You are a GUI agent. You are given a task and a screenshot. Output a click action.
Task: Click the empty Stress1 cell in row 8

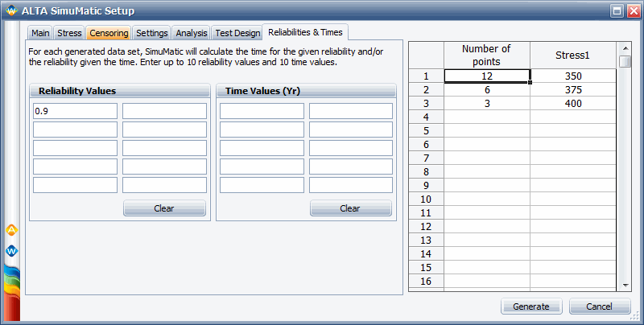(x=573, y=171)
